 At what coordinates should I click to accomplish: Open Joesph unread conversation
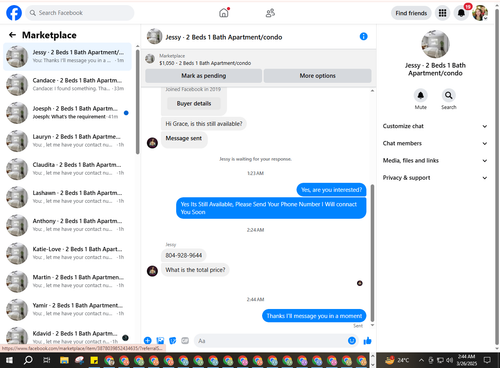[68, 113]
